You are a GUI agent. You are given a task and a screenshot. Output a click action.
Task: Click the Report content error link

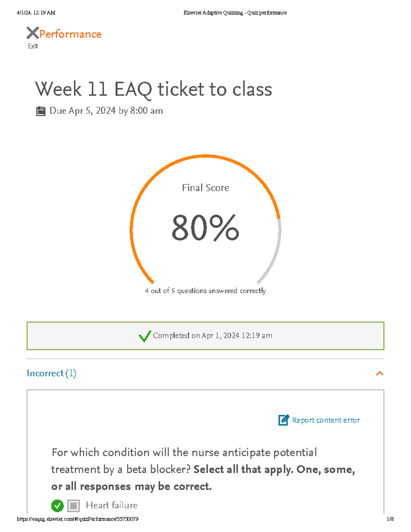point(326,420)
